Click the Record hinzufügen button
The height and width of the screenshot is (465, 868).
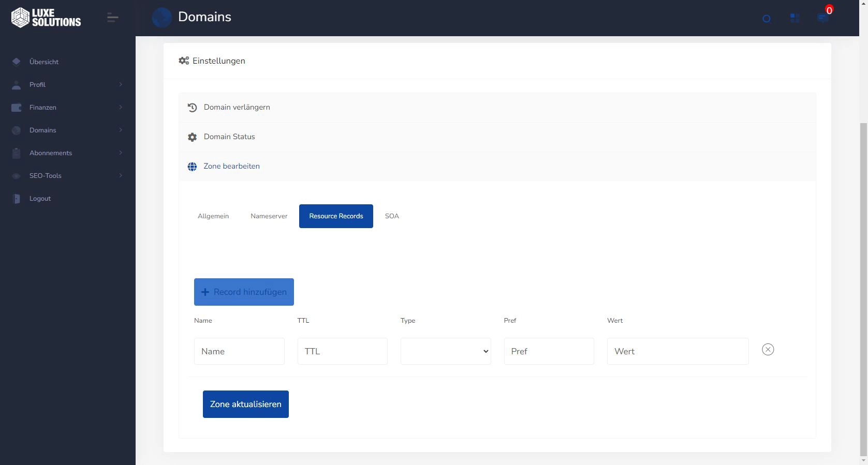pos(244,292)
